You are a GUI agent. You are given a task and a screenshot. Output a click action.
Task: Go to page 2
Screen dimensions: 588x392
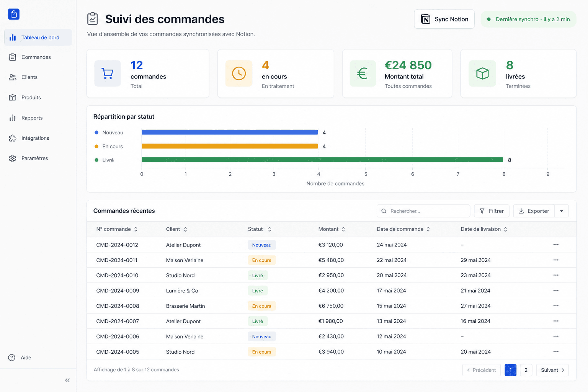click(526, 370)
